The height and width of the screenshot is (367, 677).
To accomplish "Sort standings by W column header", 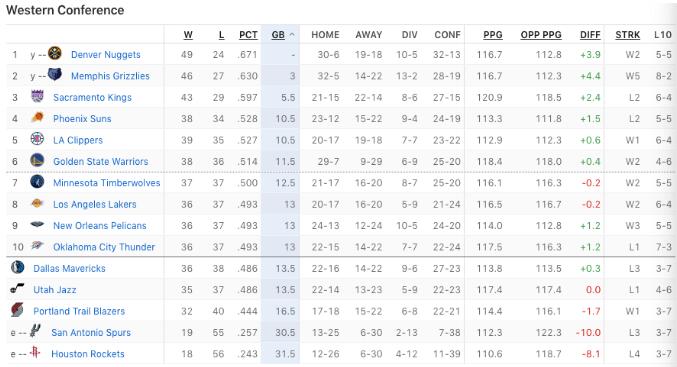I will [188, 35].
